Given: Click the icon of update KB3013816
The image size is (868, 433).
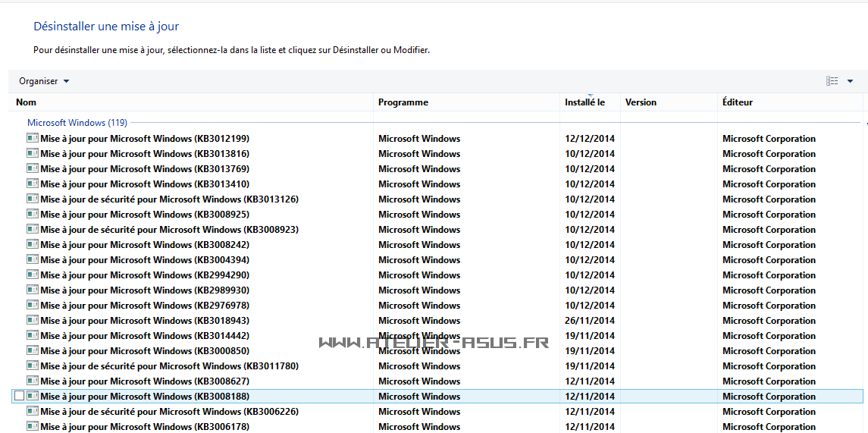Looking at the screenshot, I should (x=33, y=153).
